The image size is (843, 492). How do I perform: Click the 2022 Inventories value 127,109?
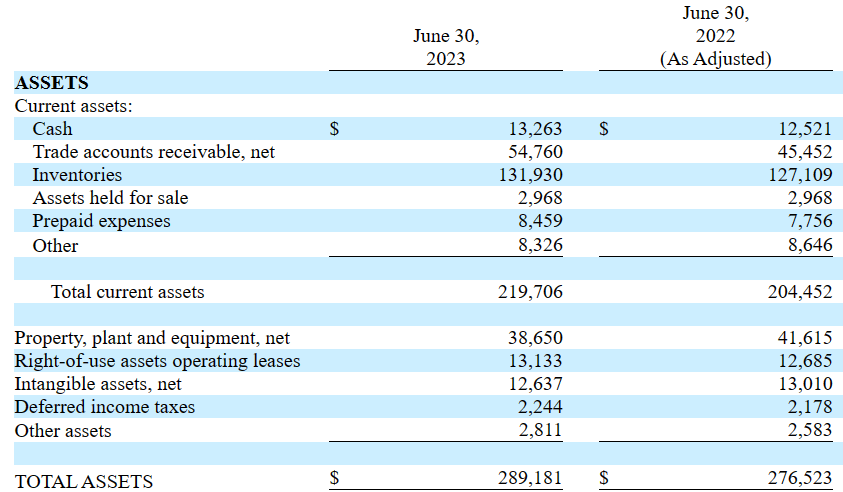800,175
